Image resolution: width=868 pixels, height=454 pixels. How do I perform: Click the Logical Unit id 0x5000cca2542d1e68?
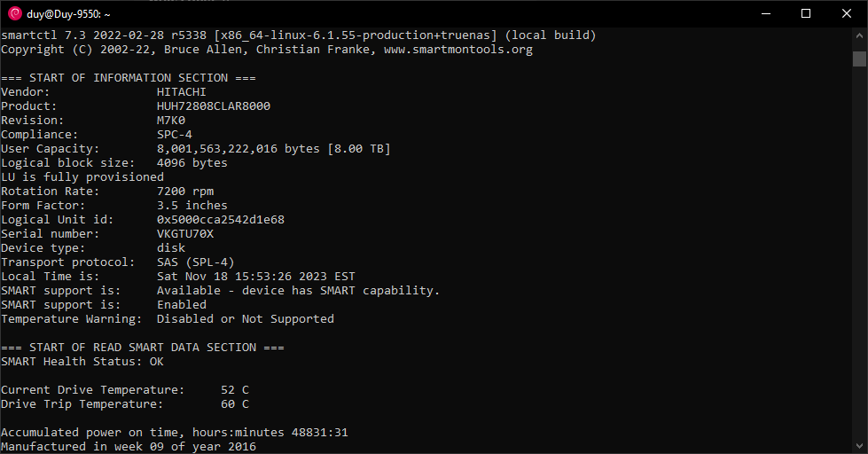[220, 220]
